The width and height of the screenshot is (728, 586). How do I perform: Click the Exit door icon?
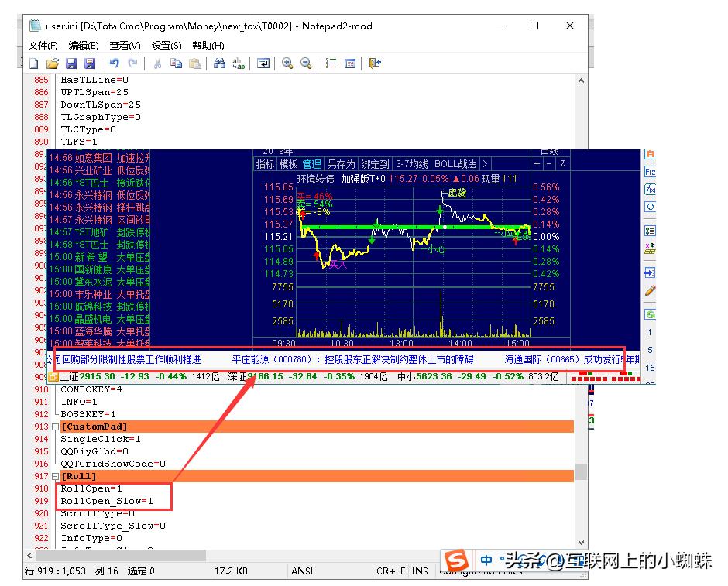point(375,63)
